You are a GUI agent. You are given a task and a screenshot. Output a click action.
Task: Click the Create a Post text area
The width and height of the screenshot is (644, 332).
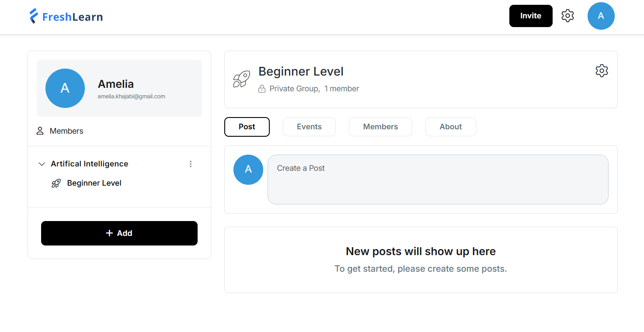(437, 179)
